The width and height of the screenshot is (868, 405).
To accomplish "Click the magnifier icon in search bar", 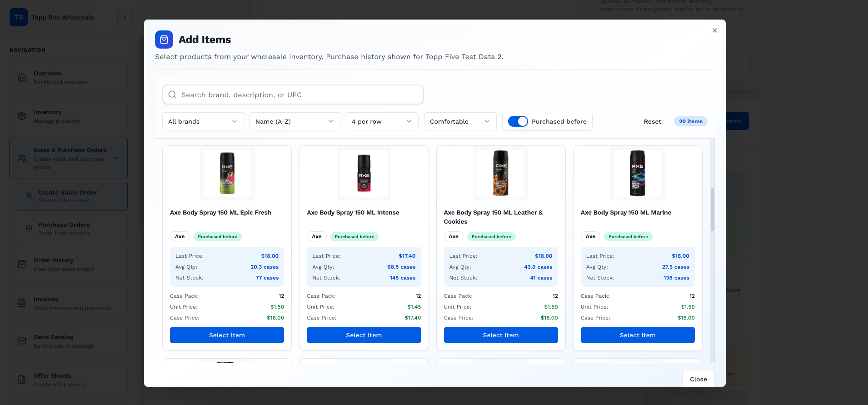I will click(x=172, y=95).
